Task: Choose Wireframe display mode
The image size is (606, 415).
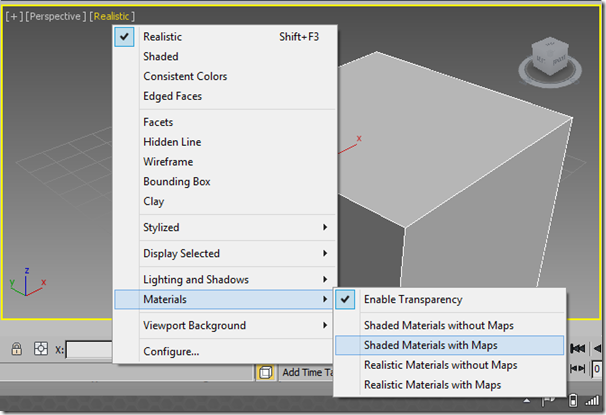Action: pyautogui.click(x=168, y=161)
